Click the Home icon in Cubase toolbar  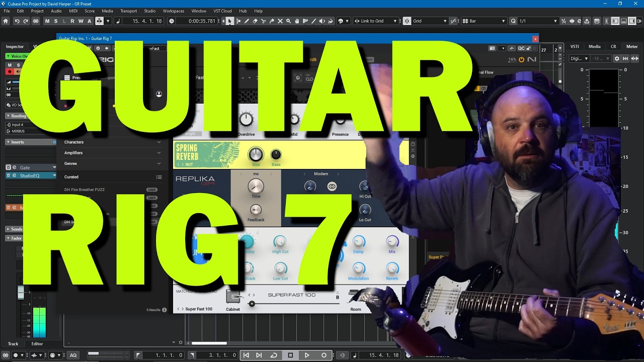click(x=6, y=21)
